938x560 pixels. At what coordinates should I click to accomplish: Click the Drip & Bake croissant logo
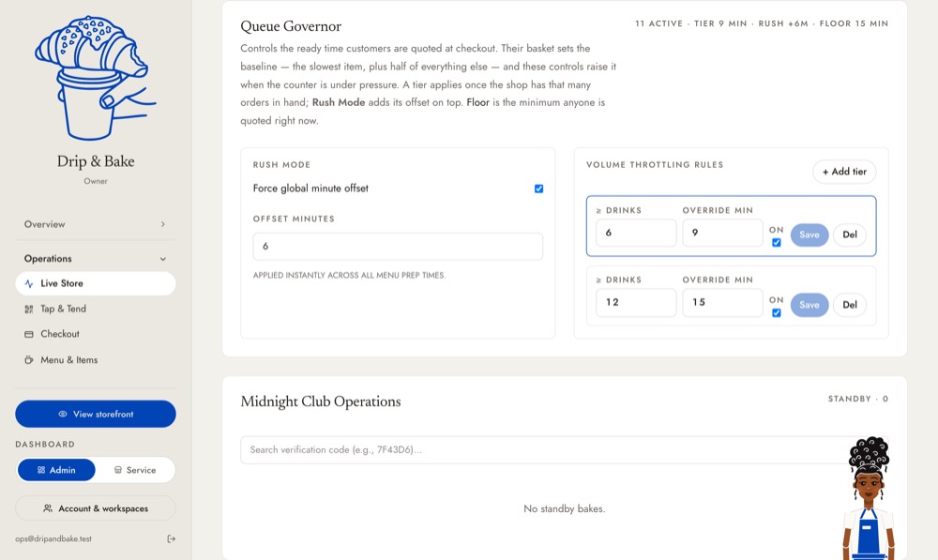[x=96, y=79]
